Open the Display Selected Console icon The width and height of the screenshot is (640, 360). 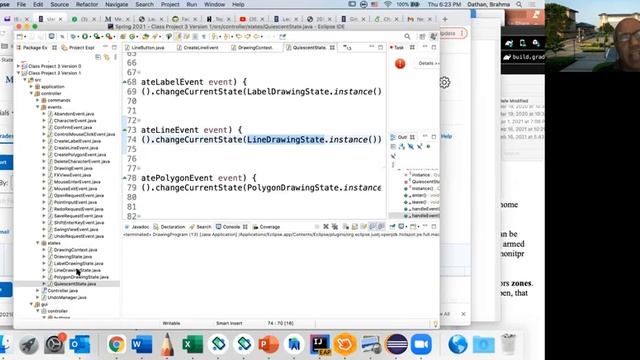tap(402, 227)
